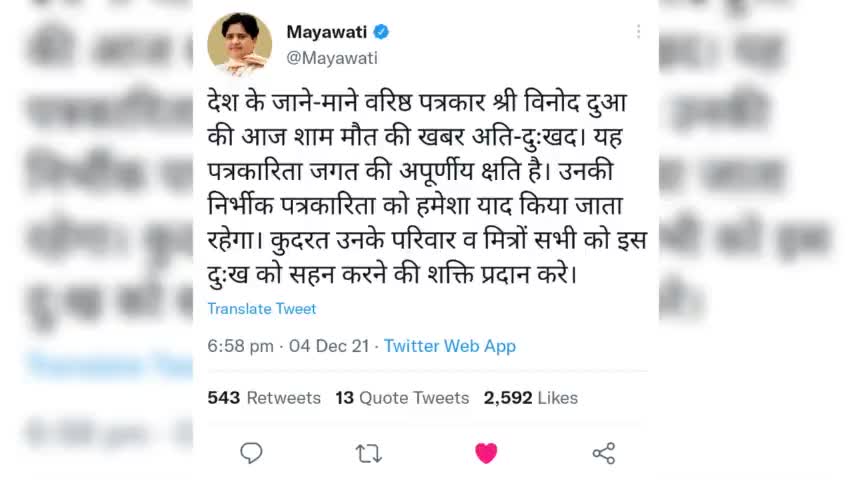Open the share icon

pos(604,453)
